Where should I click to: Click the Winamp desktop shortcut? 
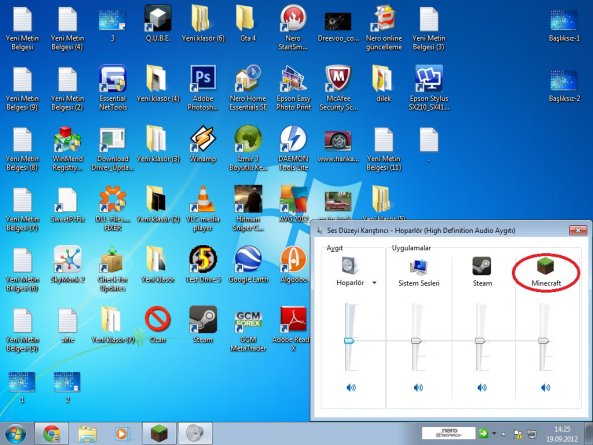[203, 138]
